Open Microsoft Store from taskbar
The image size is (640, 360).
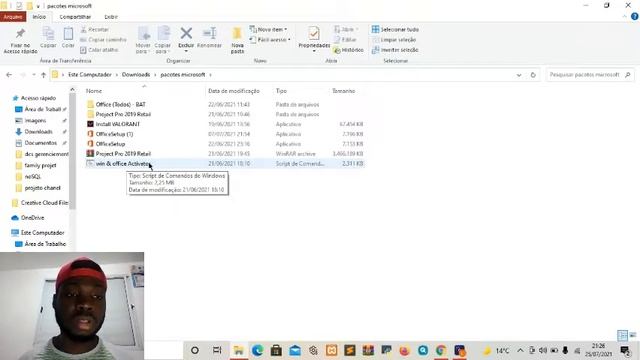[276, 350]
